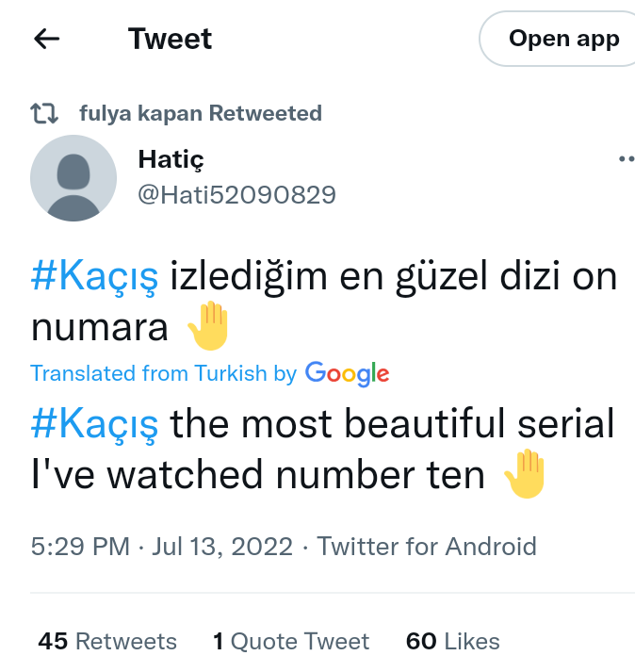Open "fulya kapan Retweeted" link
This screenshot has height=672, width=635.
click(x=201, y=114)
